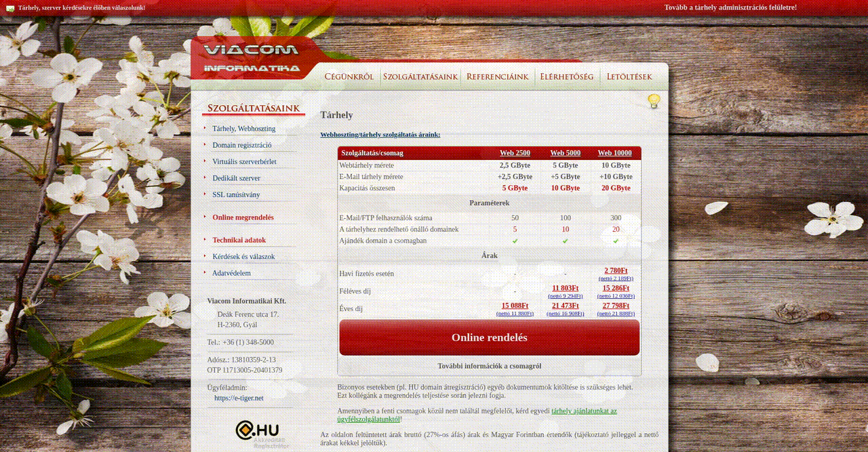
Task: Click the 21 473Ft yearly price
Action: tap(566, 306)
